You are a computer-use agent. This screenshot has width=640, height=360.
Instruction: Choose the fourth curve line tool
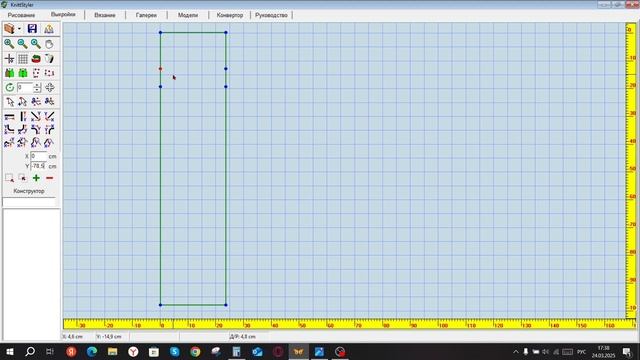(x=49, y=130)
